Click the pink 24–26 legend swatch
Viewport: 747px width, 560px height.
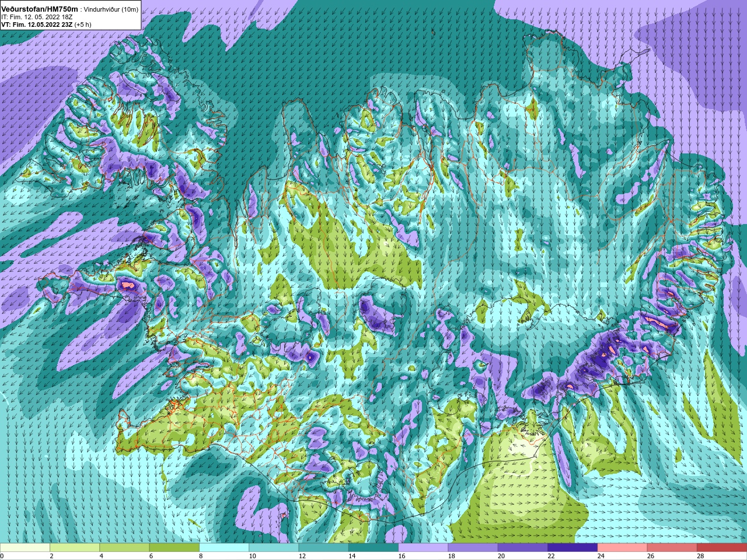tap(622, 548)
